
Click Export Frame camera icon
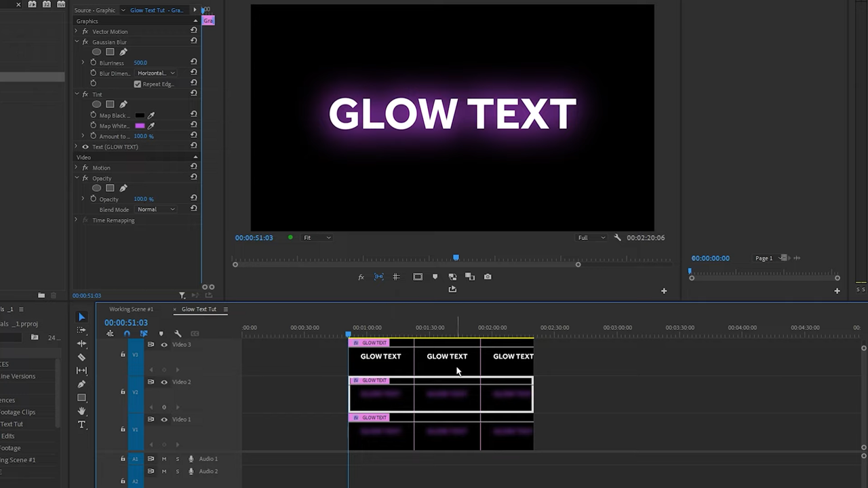(488, 277)
